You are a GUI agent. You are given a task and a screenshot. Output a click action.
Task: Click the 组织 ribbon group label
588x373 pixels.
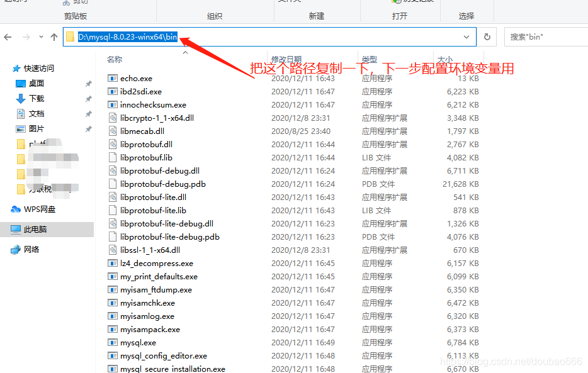[215, 16]
